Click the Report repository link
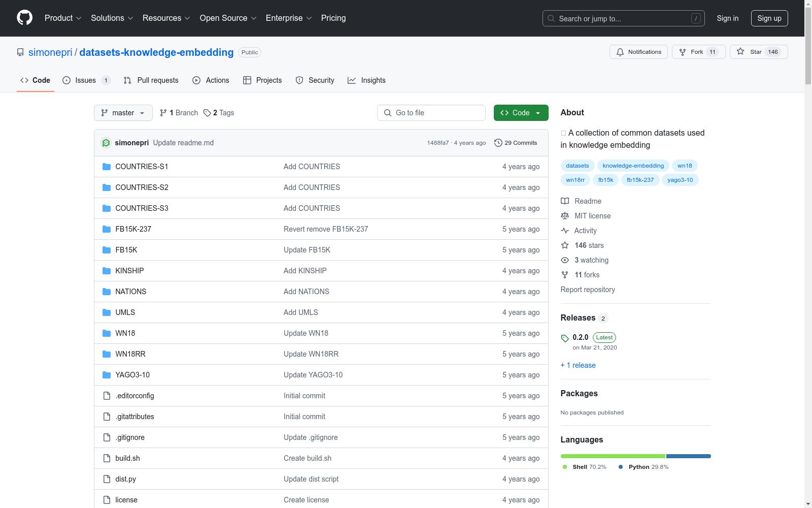This screenshot has width=812, height=508. [588, 290]
